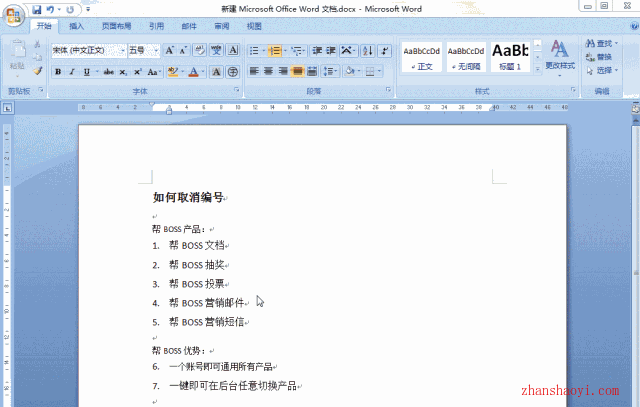Apply red font color
This screenshot has height=407, width=640.
coord(194,72)
